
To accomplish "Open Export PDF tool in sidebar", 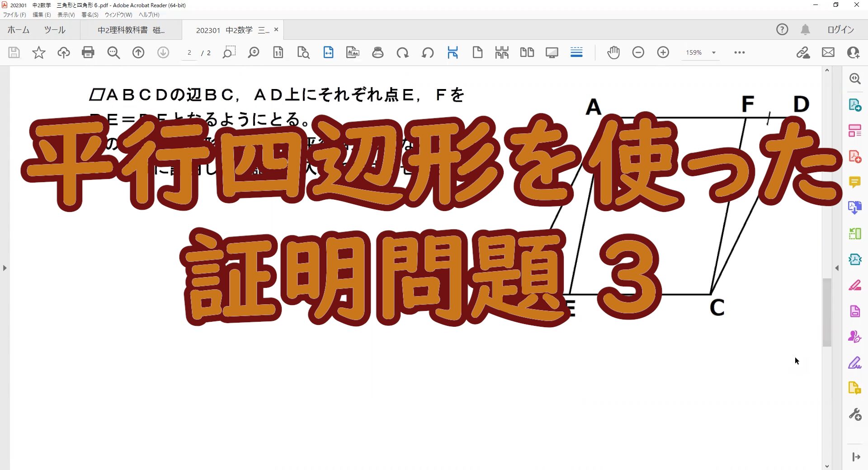I will click(x=854, y=105).
